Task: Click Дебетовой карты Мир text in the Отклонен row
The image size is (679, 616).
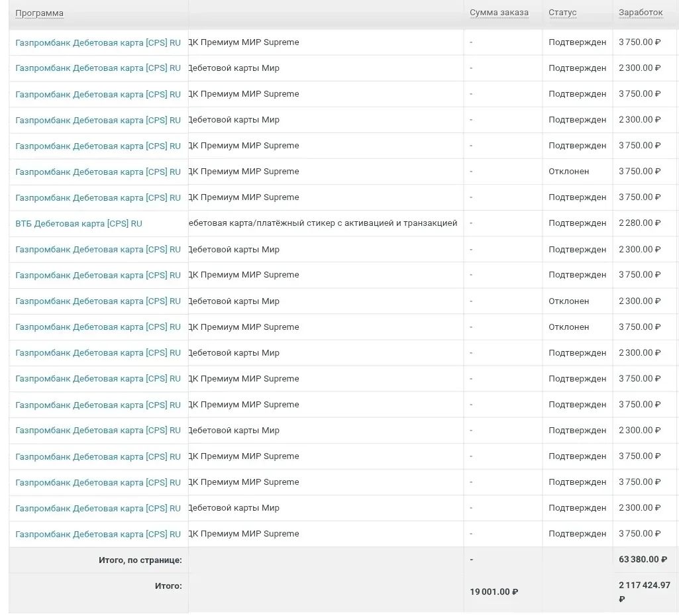Action: click(234, 301)
